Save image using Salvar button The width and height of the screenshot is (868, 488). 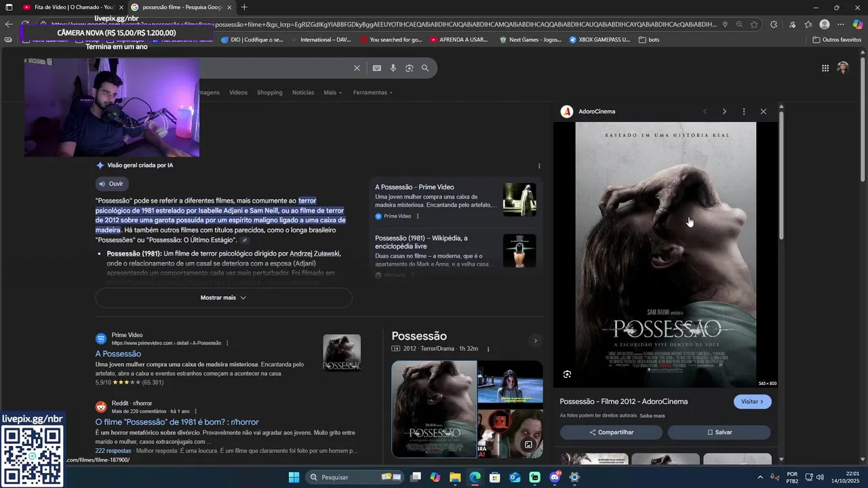coord(719,432)
